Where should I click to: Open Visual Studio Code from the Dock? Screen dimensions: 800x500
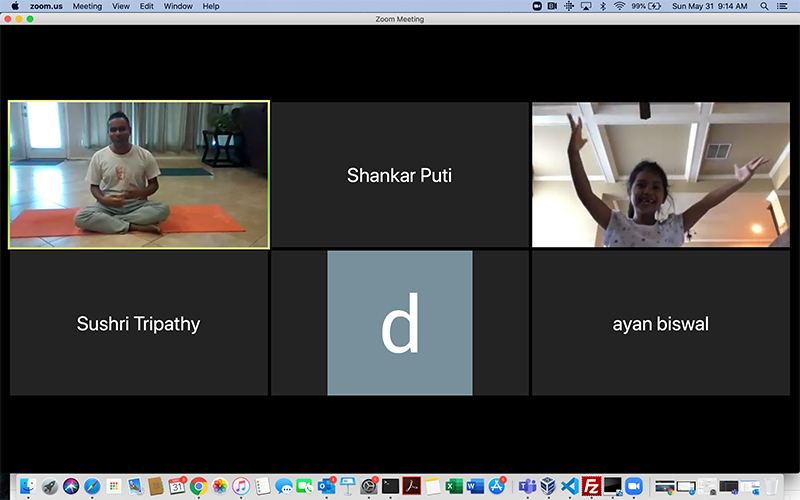[x=569, y=486]
